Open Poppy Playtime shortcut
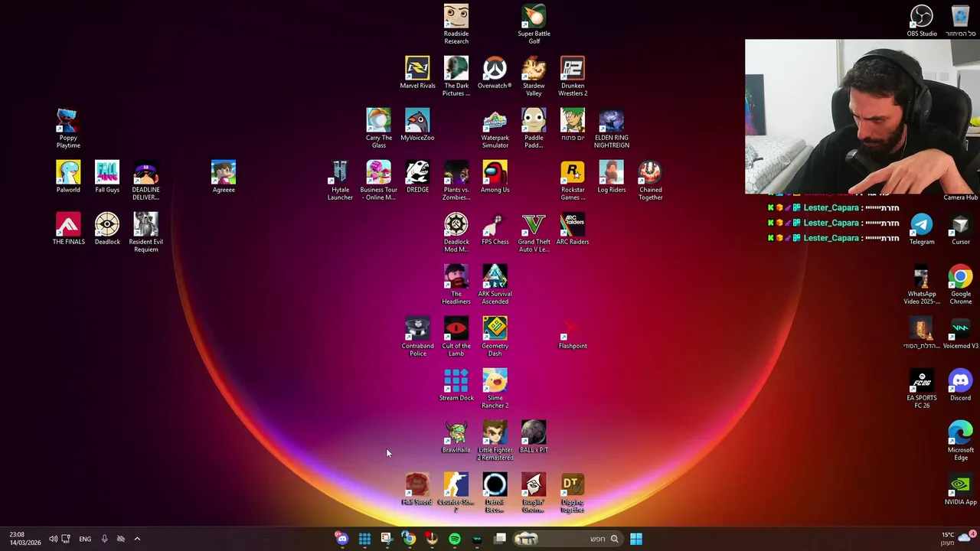Image resolution: width=980 pixels, height=551 pixels. pyautogui.click(x=68, y=128)
